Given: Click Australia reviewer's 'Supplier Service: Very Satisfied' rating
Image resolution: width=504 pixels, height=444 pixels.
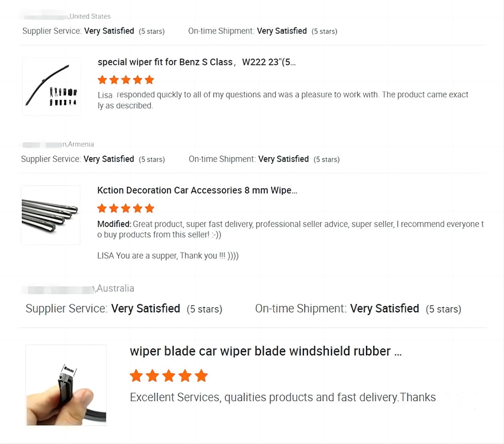Looking at the screenshot, I should (124, 309).
